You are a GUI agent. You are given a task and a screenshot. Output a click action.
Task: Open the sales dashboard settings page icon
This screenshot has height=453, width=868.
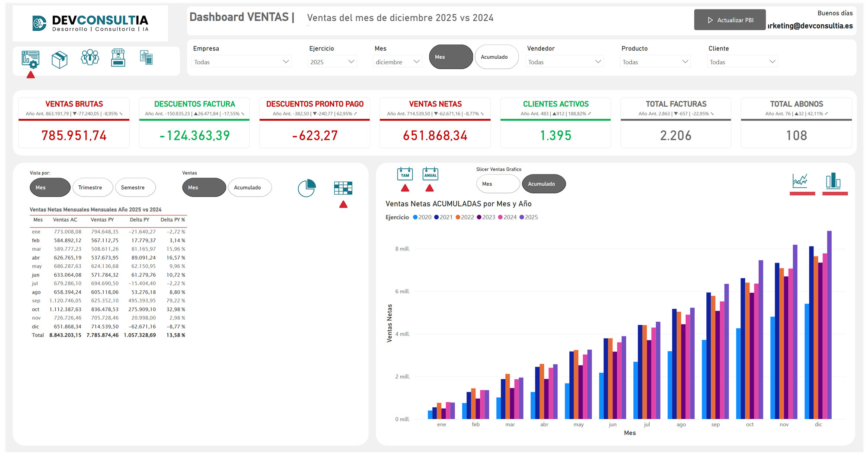[x=30, y=59]
